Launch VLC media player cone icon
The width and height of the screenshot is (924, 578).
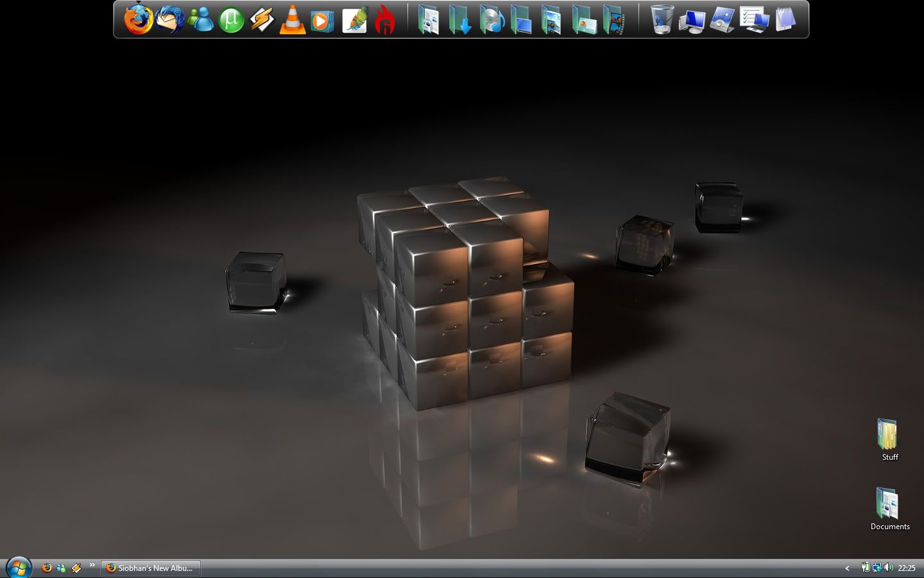292,20
